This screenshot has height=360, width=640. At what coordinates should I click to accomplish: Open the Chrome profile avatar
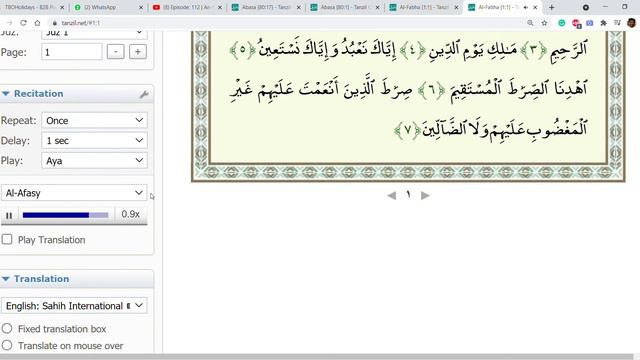(631, 23)
